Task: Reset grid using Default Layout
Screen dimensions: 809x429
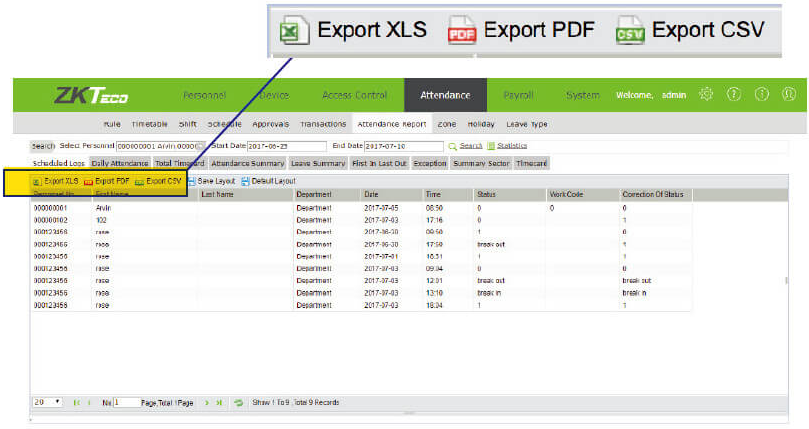Action: coord(268,181)
